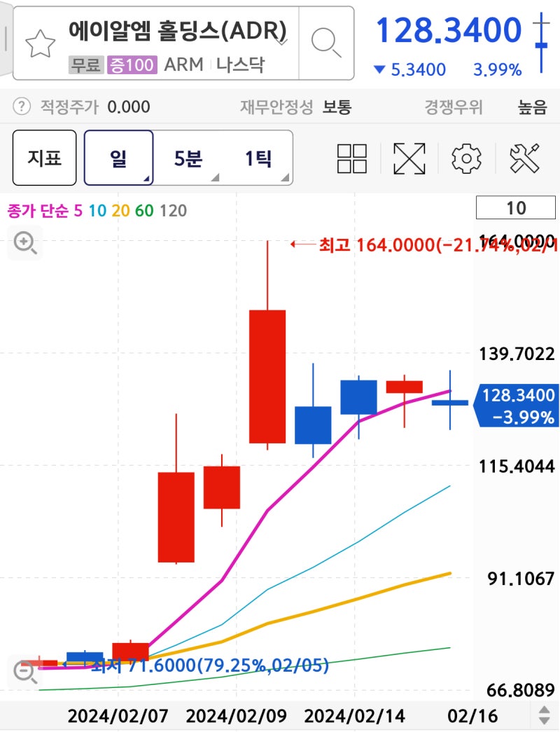Screen dimensions: 560x732
Task: Click the star favorite icon
Action: pos(40,42)
